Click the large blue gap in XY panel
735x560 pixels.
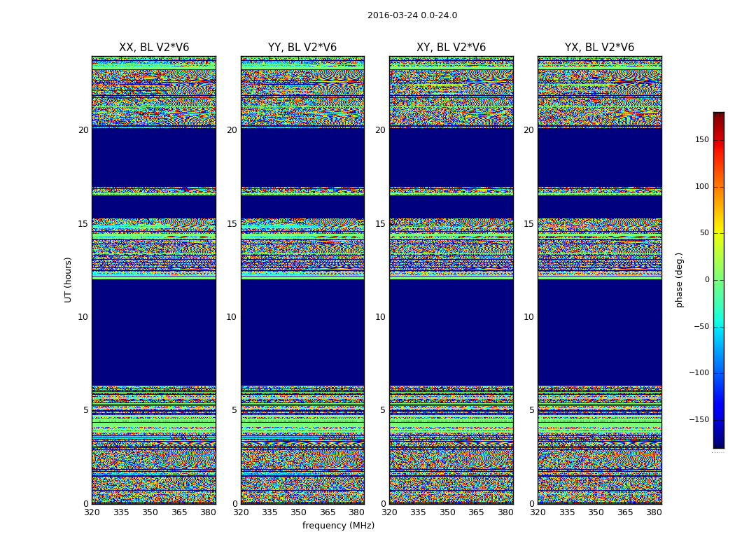click(x=451, y=332)
